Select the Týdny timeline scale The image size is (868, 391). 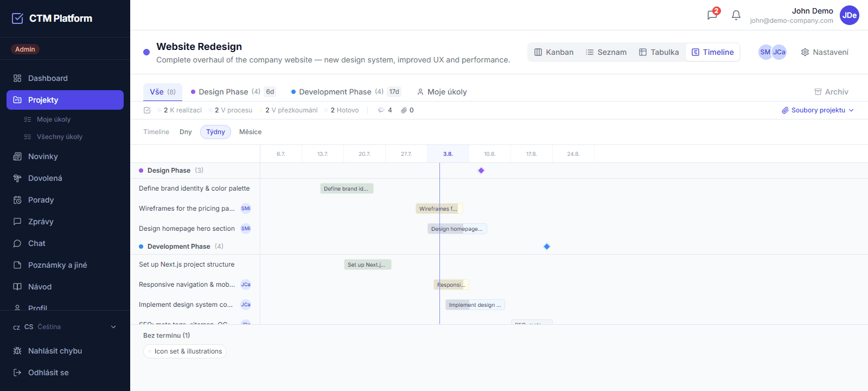215,132
